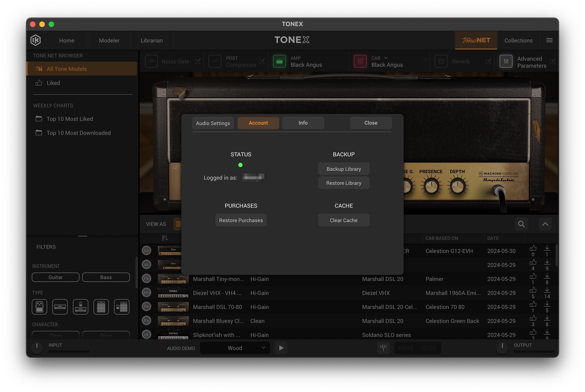The height and width of the screenshot is (392, 585).
Task: Toggle Guitar instrument filter
Action: click(55, 277)
